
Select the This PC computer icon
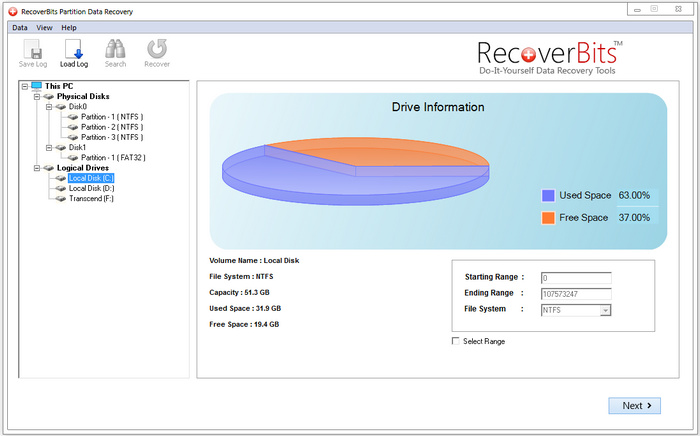tap(35, 87)
